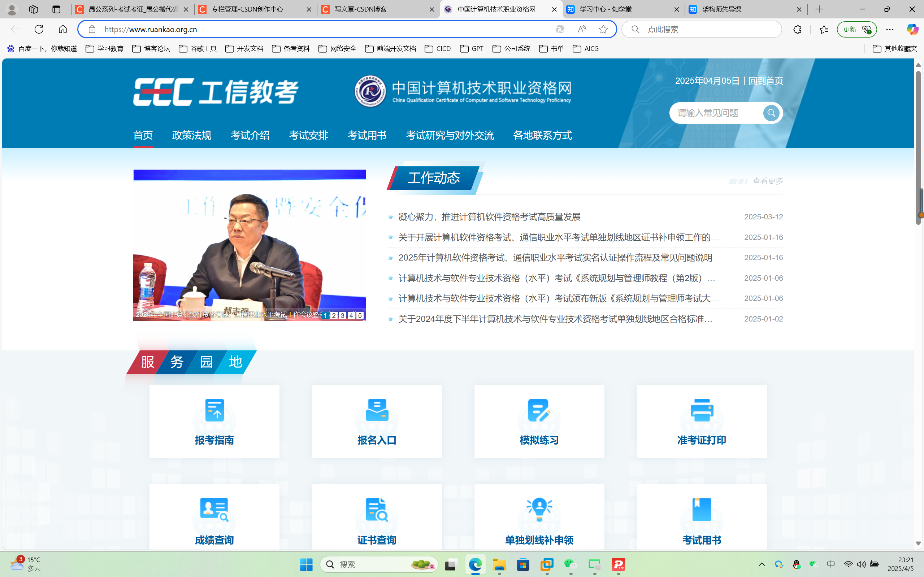Open the 其他收藏夹 bookmarks folder

pyautogui.click(x=894, y=48)
